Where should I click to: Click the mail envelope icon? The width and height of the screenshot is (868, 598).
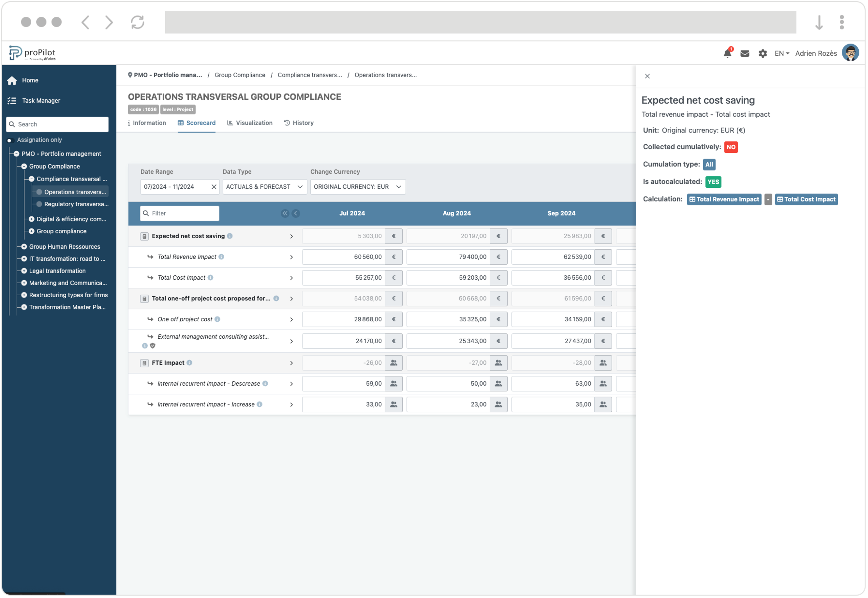(745, 54)
